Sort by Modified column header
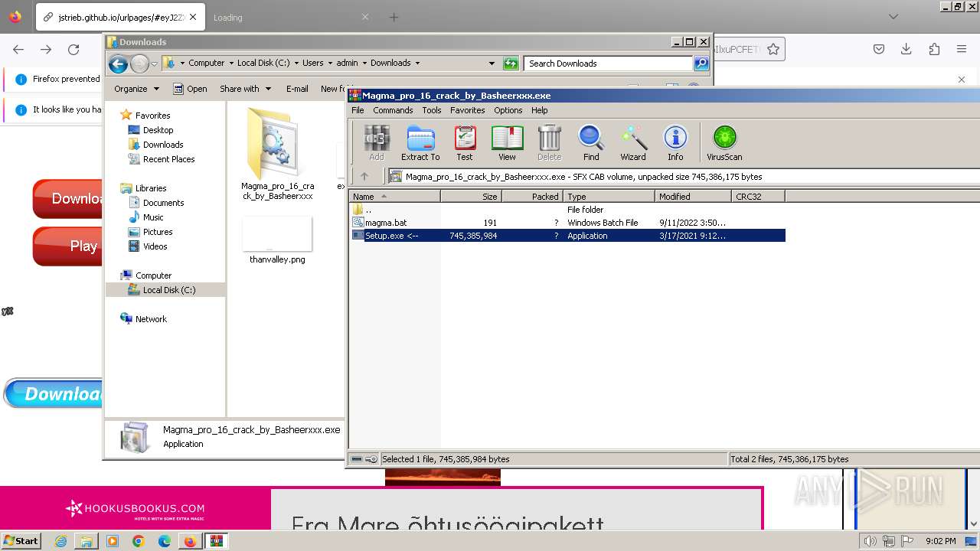This screenshot has height=551, width=980. coord(693,197)
